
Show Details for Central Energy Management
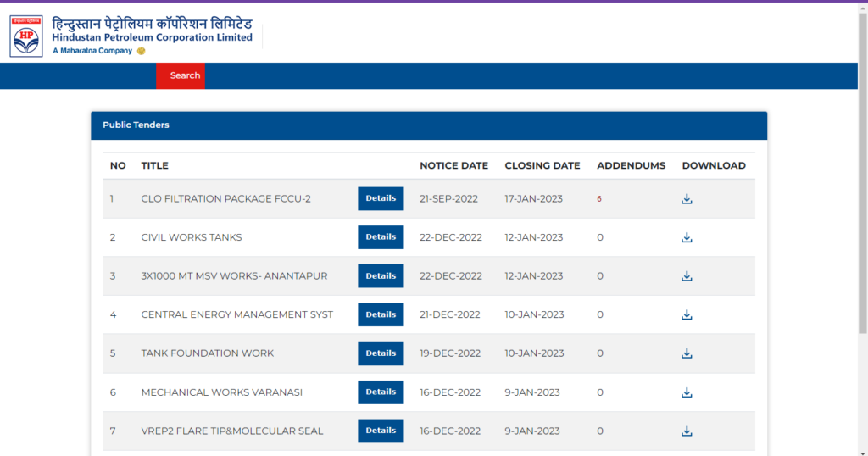tap(381, 314)
